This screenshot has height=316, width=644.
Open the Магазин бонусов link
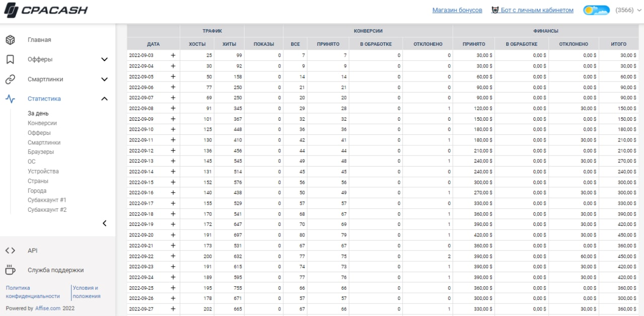click(457, 10)
